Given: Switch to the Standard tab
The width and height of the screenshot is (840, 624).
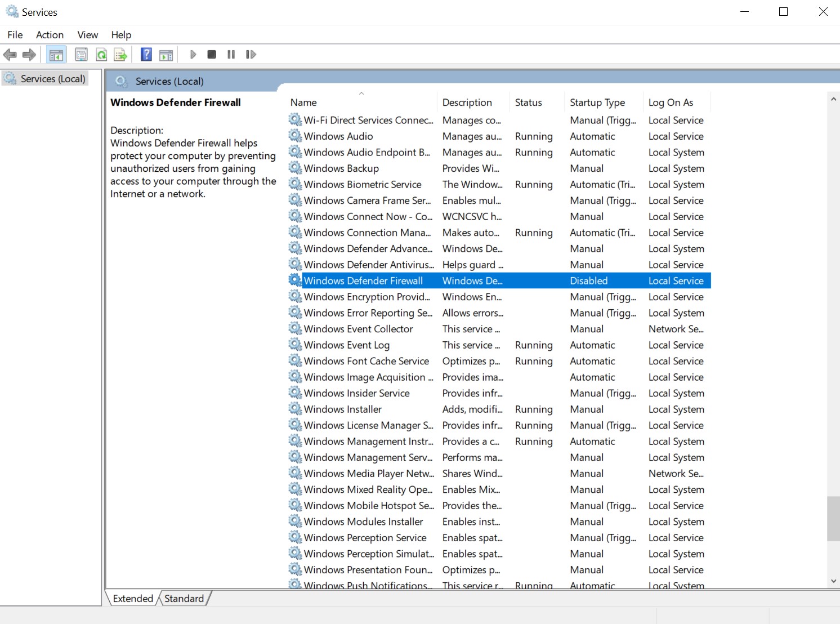Looking at the screenshot, I should (184, 599).
